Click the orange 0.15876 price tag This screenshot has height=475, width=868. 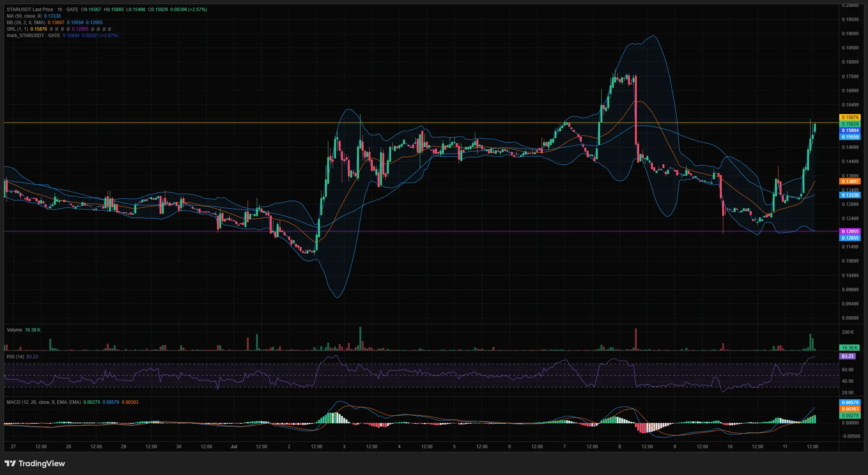pyautogui.click(x=850, y=118)
